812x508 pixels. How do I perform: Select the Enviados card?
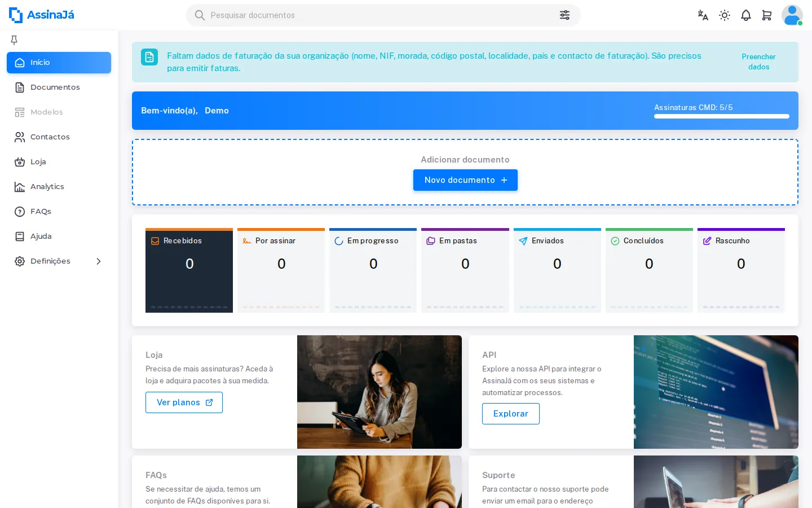557,270
